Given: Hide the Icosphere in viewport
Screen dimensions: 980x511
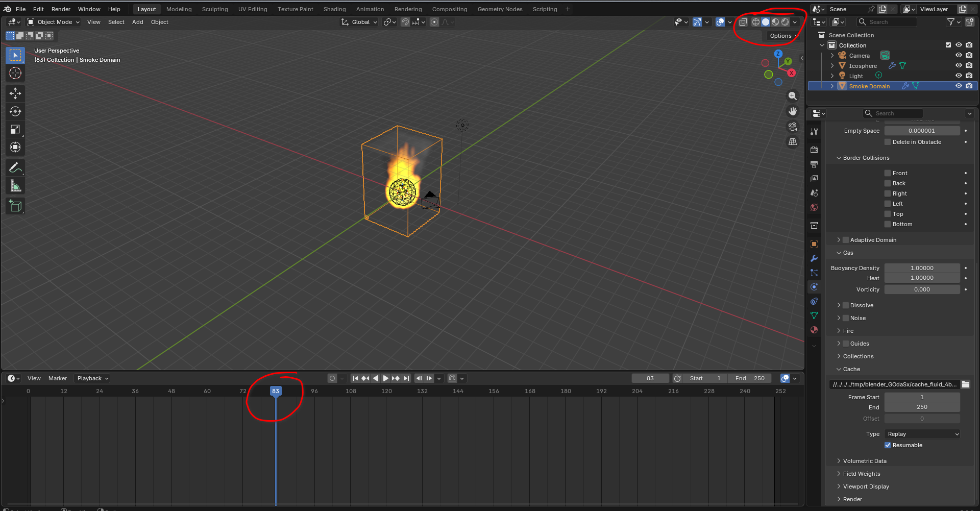Looking at the screenshot, I should click(959, 65).
